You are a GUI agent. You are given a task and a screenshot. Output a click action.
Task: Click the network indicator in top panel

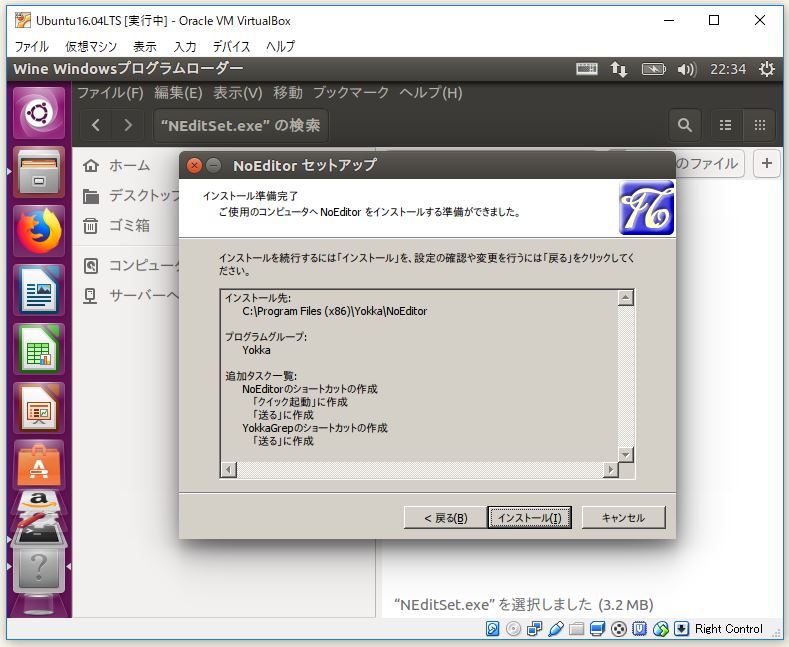619,69
